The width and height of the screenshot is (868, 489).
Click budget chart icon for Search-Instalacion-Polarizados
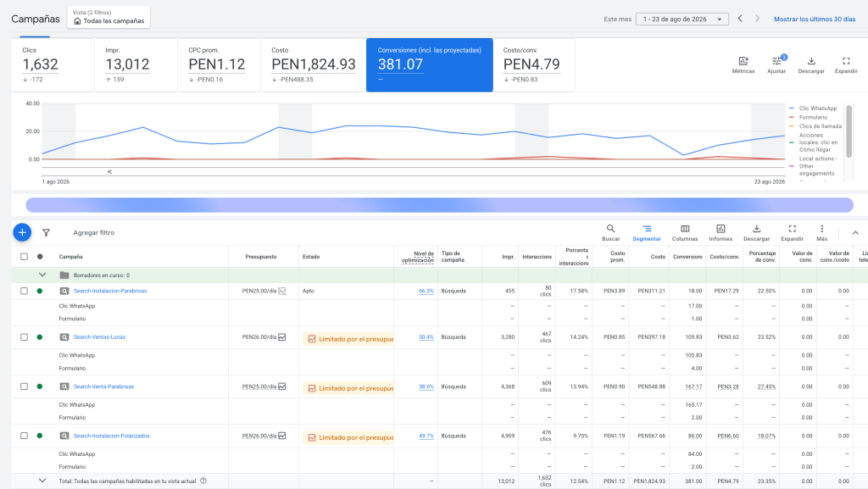pyautogui.click(x=282, y=436)
